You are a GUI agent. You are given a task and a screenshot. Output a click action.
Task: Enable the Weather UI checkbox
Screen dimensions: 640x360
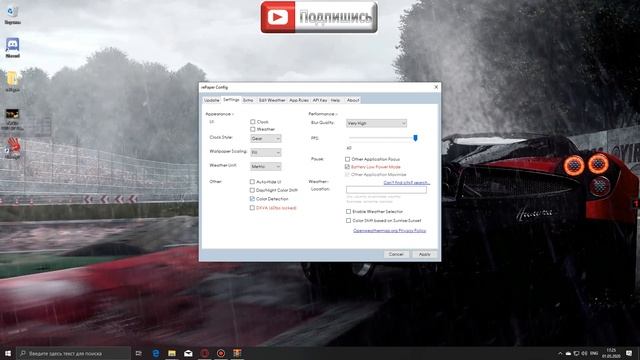pyautogui.click(x=253, y=129)
